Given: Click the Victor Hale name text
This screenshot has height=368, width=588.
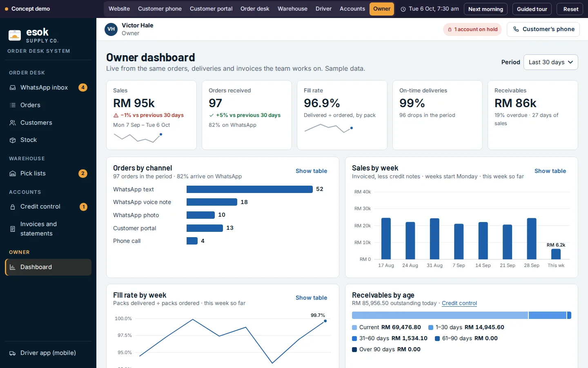Looking at the screenshot, I should [138, 25].
